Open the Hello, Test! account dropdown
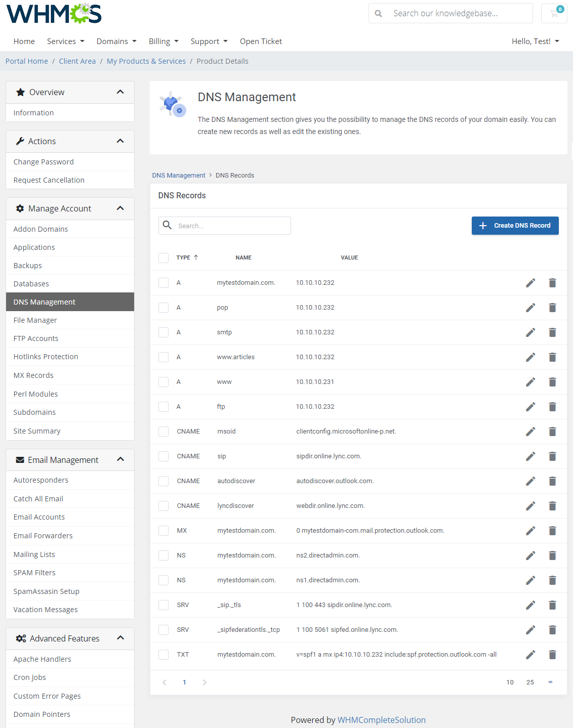The height and width of the screenshot is (728, 573). 535,41
